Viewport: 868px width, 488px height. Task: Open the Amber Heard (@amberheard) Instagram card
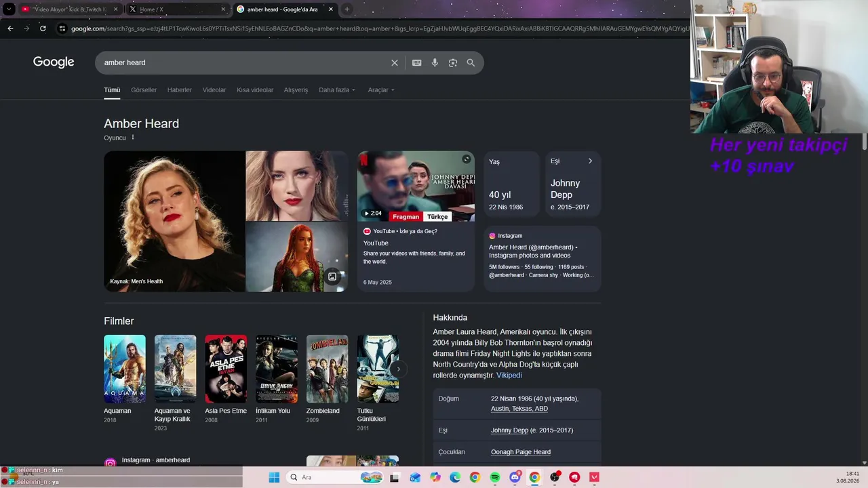[x=542, y=258]
